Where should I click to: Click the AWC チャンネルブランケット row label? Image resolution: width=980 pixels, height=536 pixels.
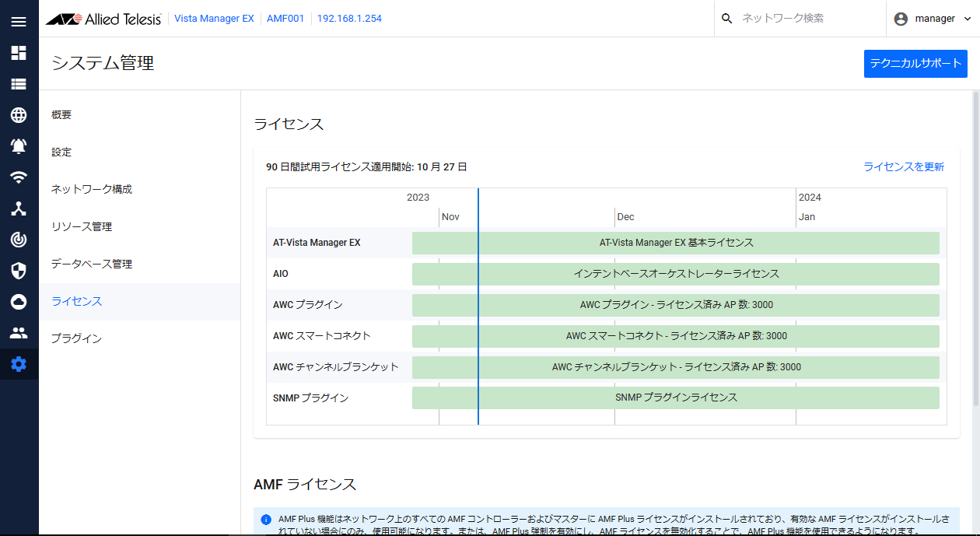pos(335,367)
